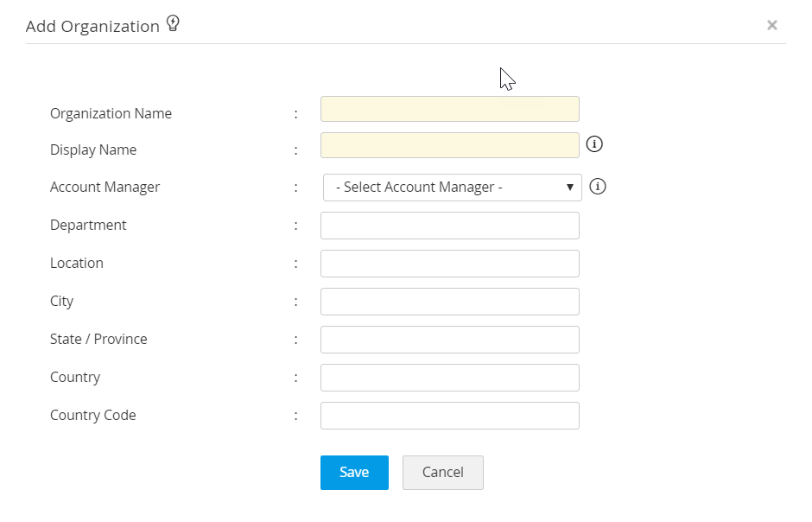Click the Country Code label
Viewport: 812px width, 522px height.
[92, 415]
